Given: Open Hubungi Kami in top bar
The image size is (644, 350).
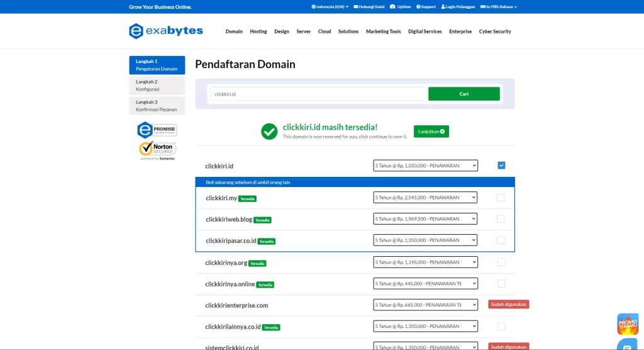Looking at the screenshot, I should [x=369, y=6].
